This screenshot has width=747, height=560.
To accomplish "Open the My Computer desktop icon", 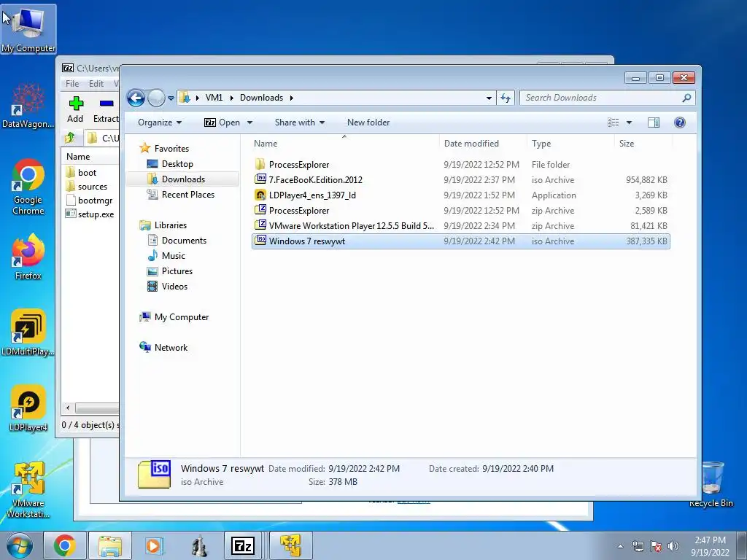I will (x=28, y=29).
